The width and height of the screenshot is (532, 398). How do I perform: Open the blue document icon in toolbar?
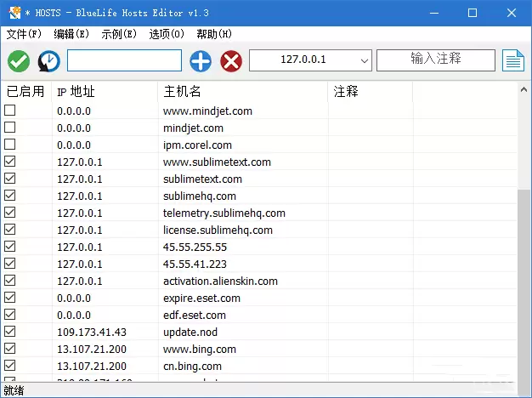[513, 60]
